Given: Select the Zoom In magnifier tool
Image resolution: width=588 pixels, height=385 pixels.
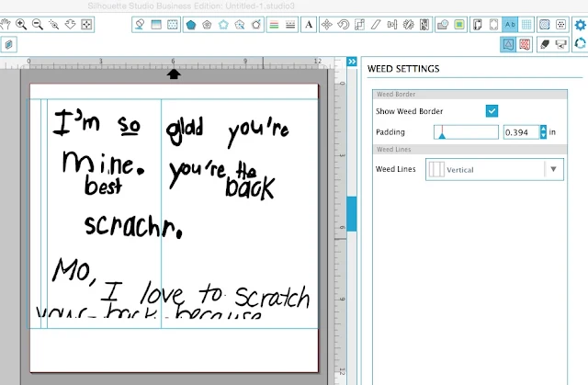Looking at the screenshot, I should pyautogui.click(x=21, y=25).
